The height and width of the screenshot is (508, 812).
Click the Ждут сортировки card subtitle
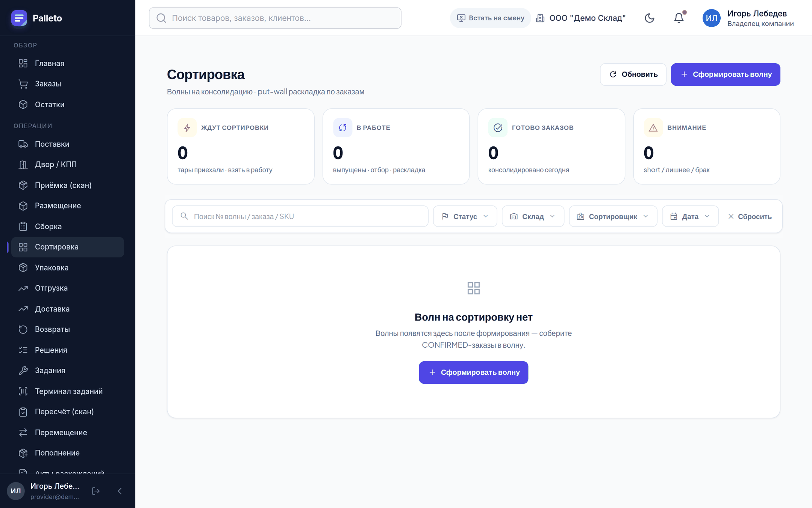225,170
